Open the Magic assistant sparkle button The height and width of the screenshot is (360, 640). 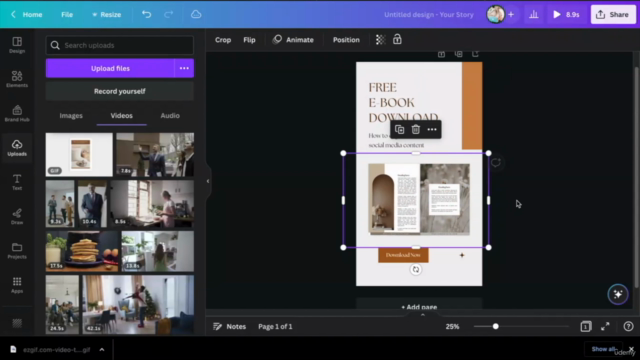(x=618, y=294)
